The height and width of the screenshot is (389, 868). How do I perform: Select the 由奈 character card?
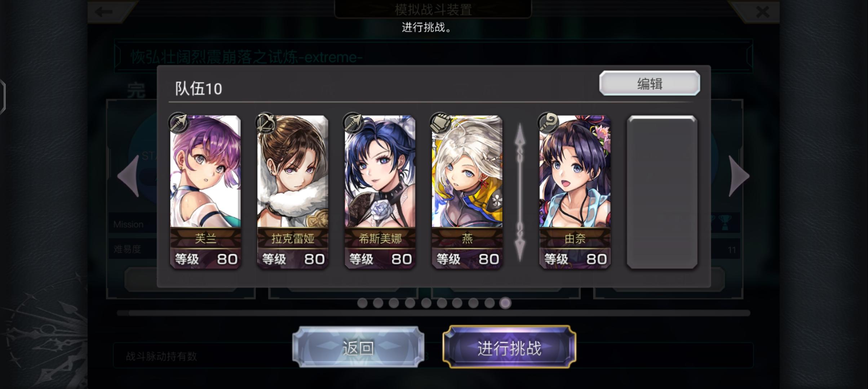(x=575, y=192)
